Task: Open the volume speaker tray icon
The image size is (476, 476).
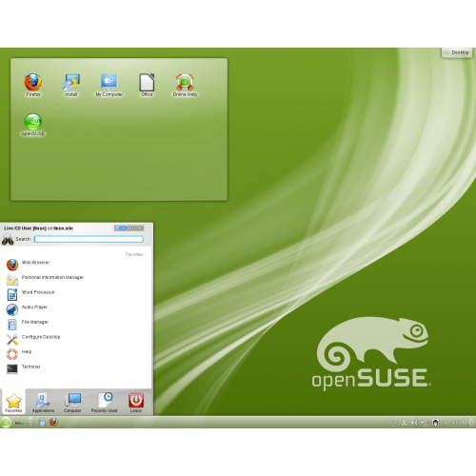Action: 414,423
